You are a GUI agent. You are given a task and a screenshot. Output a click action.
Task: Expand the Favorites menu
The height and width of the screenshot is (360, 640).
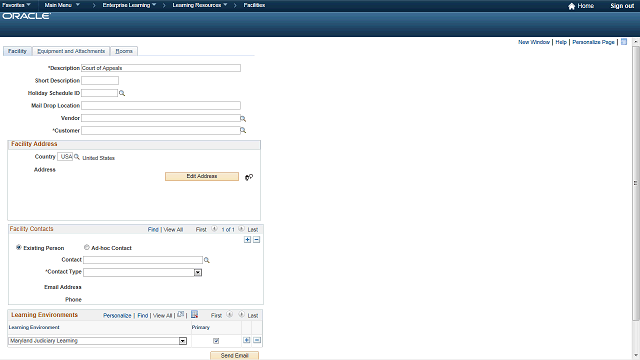click(16, 5)
